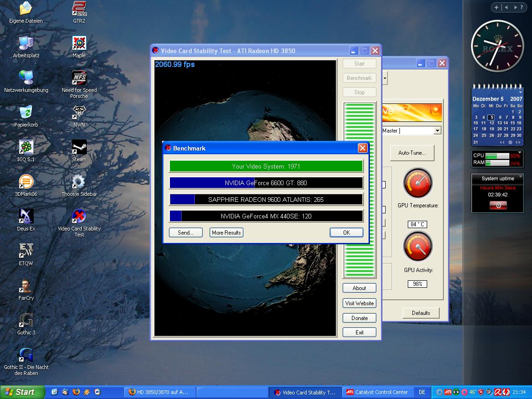Click the DE language indicator

click(x=422, y=392)
